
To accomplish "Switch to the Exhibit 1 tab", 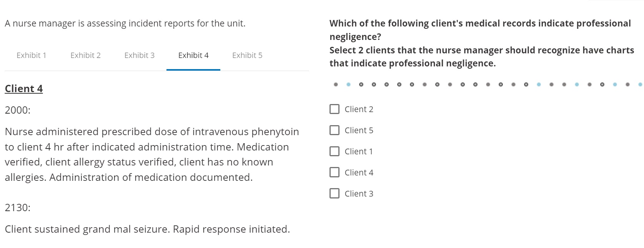I will (x=31, y=56).
